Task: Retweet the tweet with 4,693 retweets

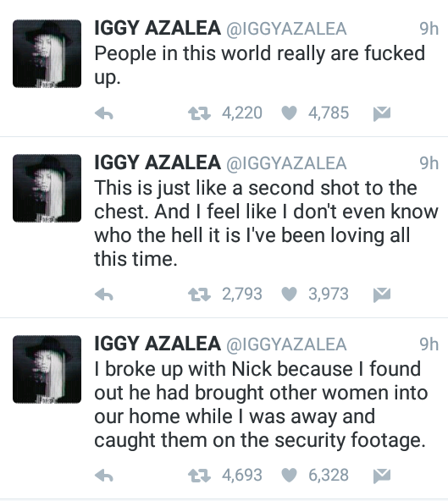Action: [x=199, y=476]
